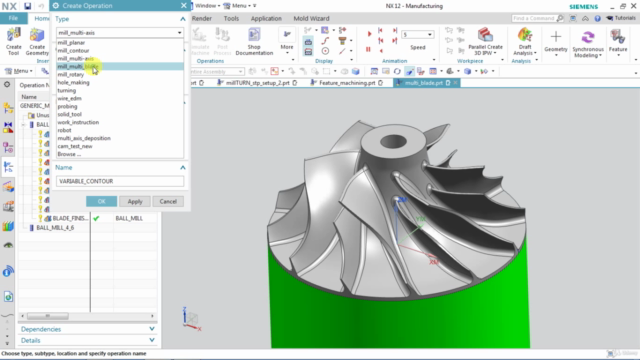Screen dimensions: 640x360
Task: Switch to Feature_machining.prt tab
Action: point(346,83)
